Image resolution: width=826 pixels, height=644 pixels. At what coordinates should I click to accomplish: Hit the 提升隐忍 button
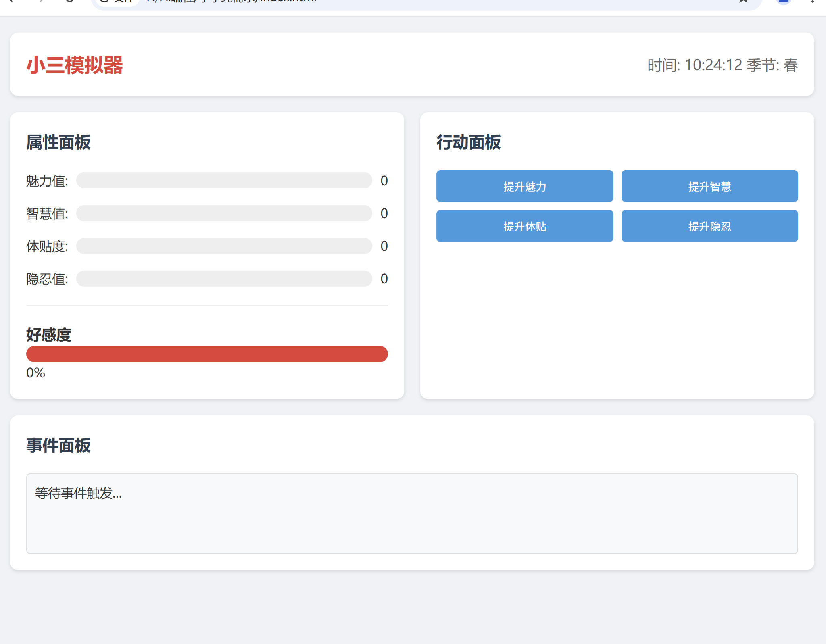point(709,226)
